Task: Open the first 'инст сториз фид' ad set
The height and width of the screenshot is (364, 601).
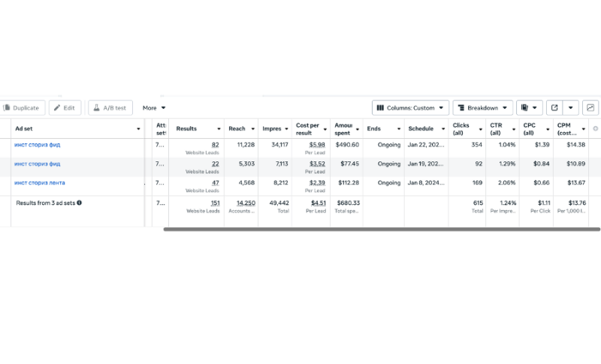Action: pyautogui.click(x=37, y=145)
